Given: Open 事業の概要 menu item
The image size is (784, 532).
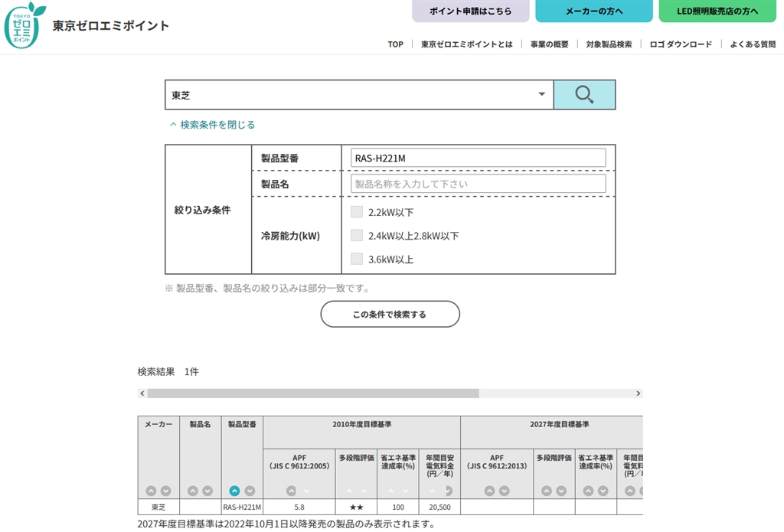Looking at the screenshot, I should (x=549, y=44).
